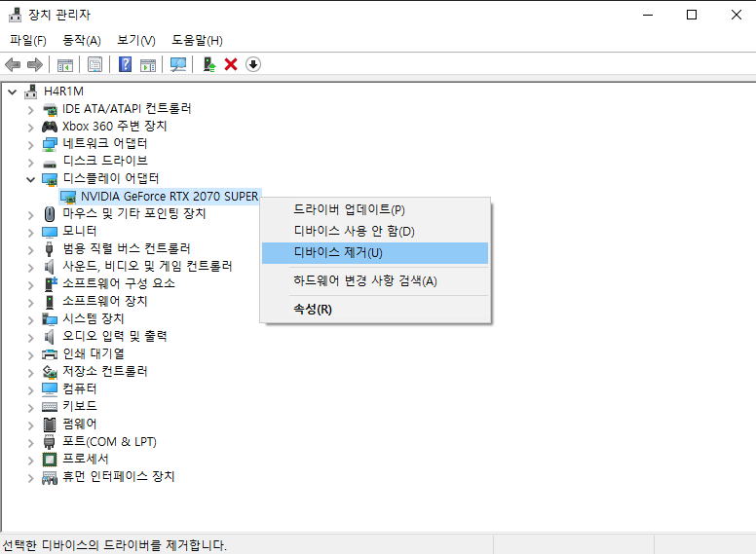Select 소프트웨어 장치 label
This screenshot has width=756, height=554.
pyautogui.click(x=105, y=301)
